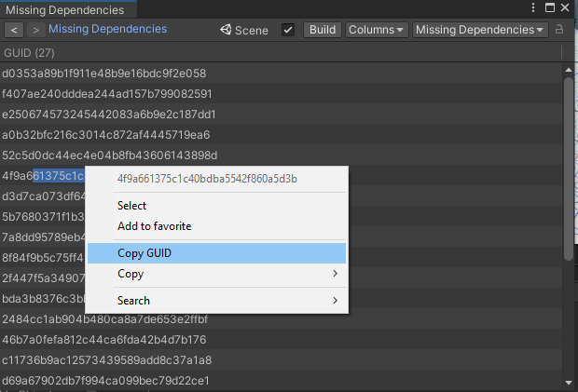Click the back navigation arrow button

tap(14, 30)
